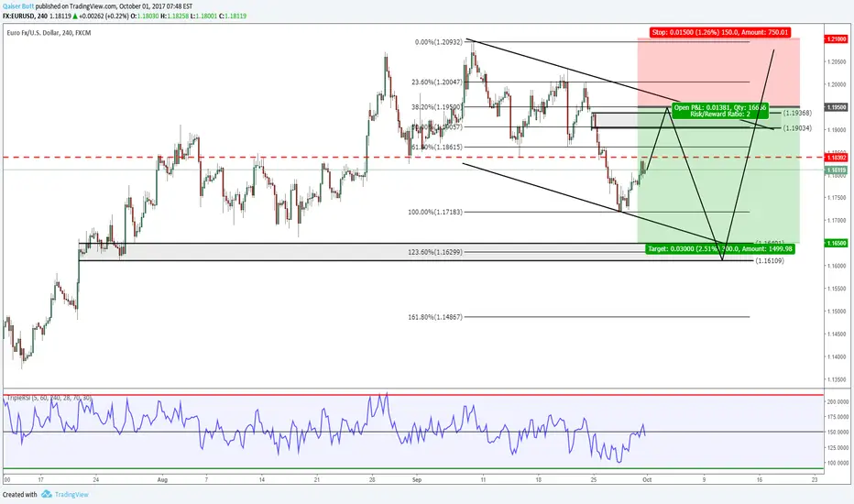Screen dimensions: 854x504
Task: Select the green 1.16500 price axis tag
Action: [836, 243]
